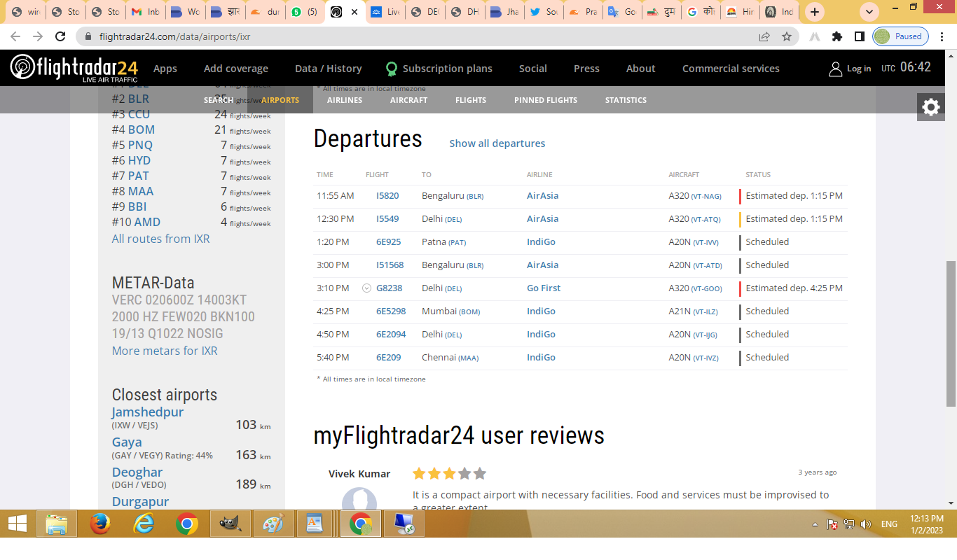This screenshot has height=560, width=957.
Task: Click the Flightradar24 logo
Action: click(x=74, y=68)
